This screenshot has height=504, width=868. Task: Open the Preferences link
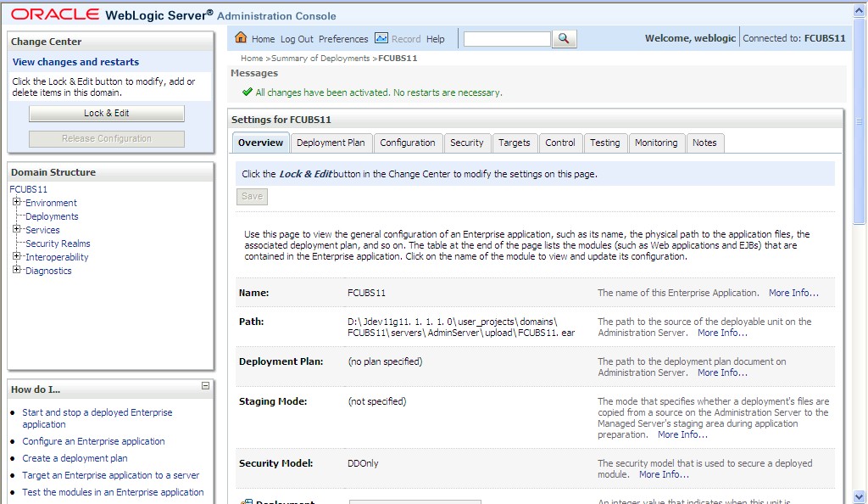(343, 39)
